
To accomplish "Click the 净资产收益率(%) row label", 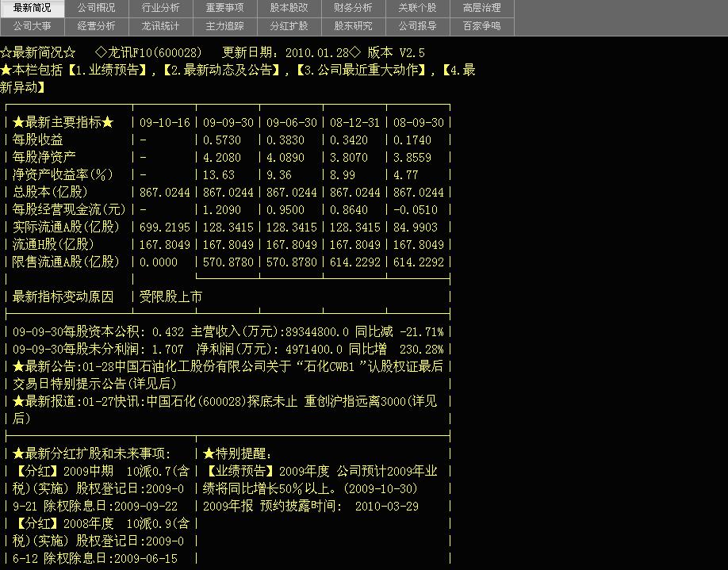I will 63,175.
